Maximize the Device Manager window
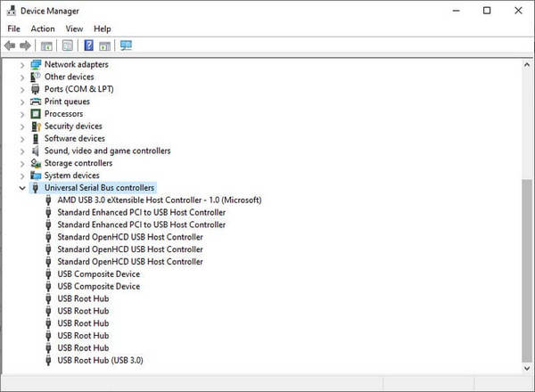 pyautogui.click(x=487, y=11)
